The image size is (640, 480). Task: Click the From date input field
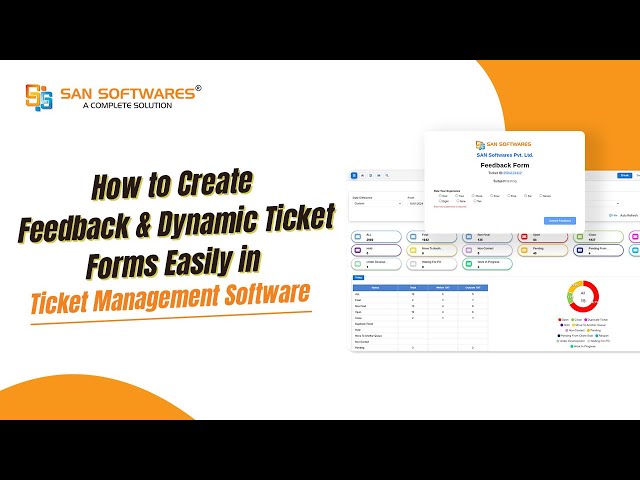click(416, 203)
